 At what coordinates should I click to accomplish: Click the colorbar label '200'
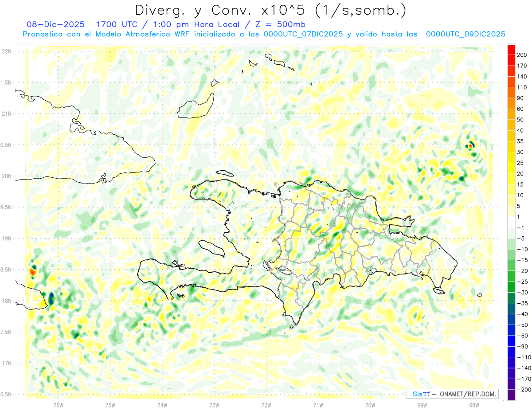tap(523, 55)
